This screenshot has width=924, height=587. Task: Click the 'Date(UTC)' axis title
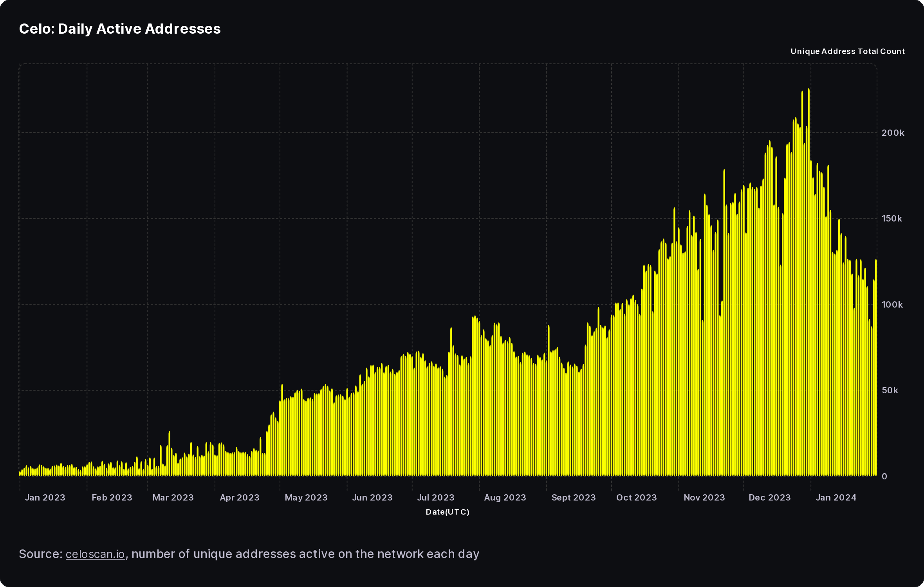(448, 512)
